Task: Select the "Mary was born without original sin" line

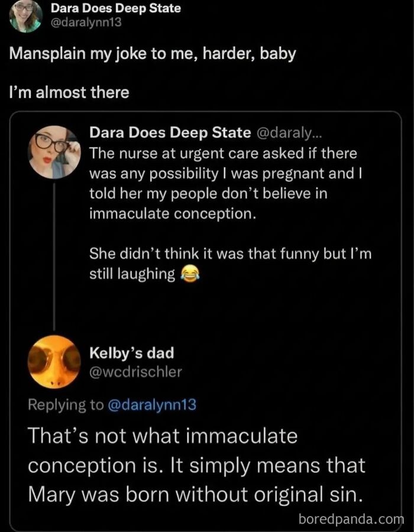Action: [x=196, y=494]
